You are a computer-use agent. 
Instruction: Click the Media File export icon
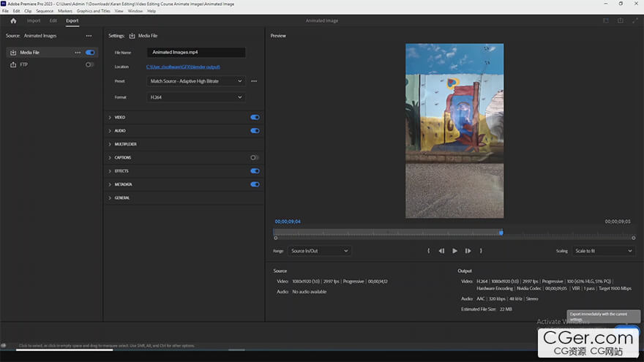[13, 53]
